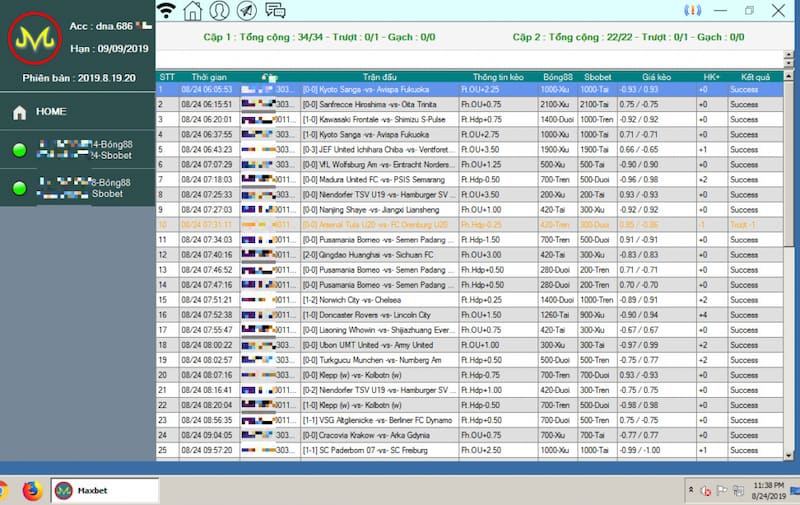800x505 pixels.
Task: Toggle the green status dot for 4-Bóng88 account
Action: pos(19,151)
